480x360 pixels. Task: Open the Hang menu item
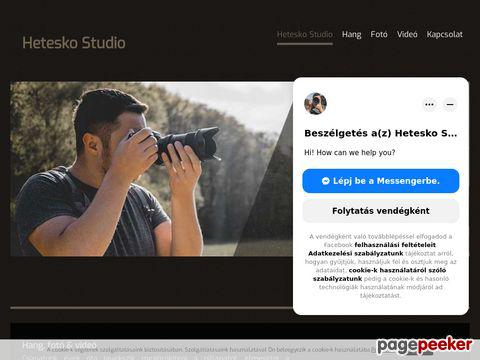tap(351, 34)
